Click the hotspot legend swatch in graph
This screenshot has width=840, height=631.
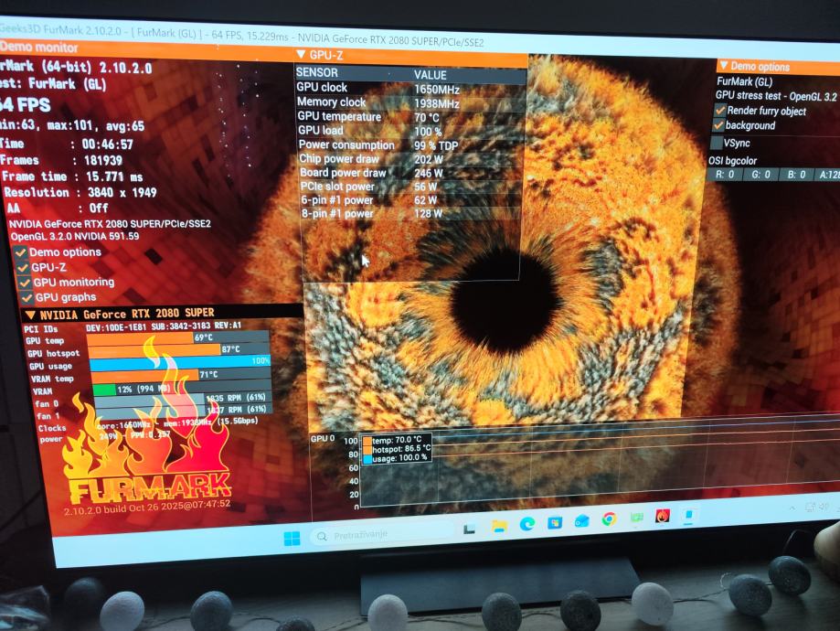(x=367, y=450)
